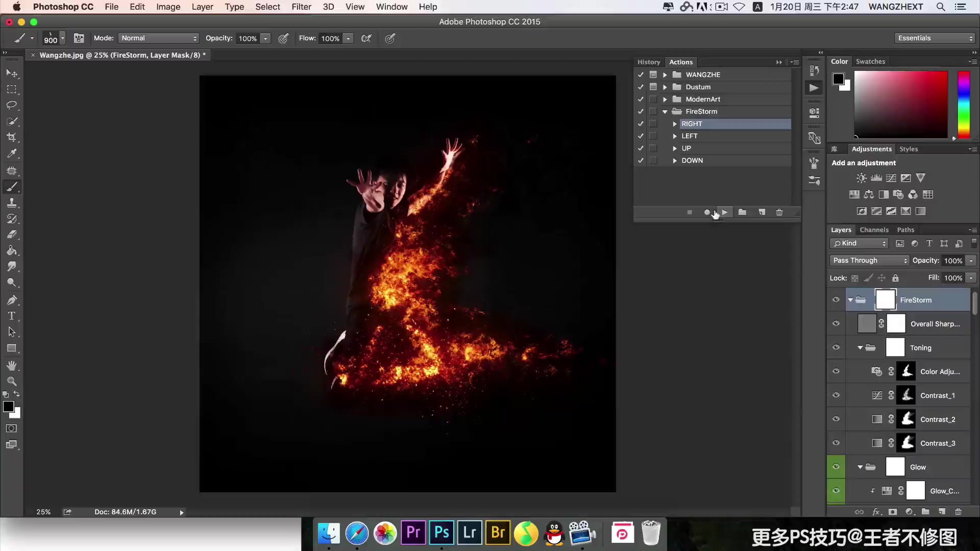
Task: Open the Pass Through blend mode dropdown
Action: tap(870, 261)
